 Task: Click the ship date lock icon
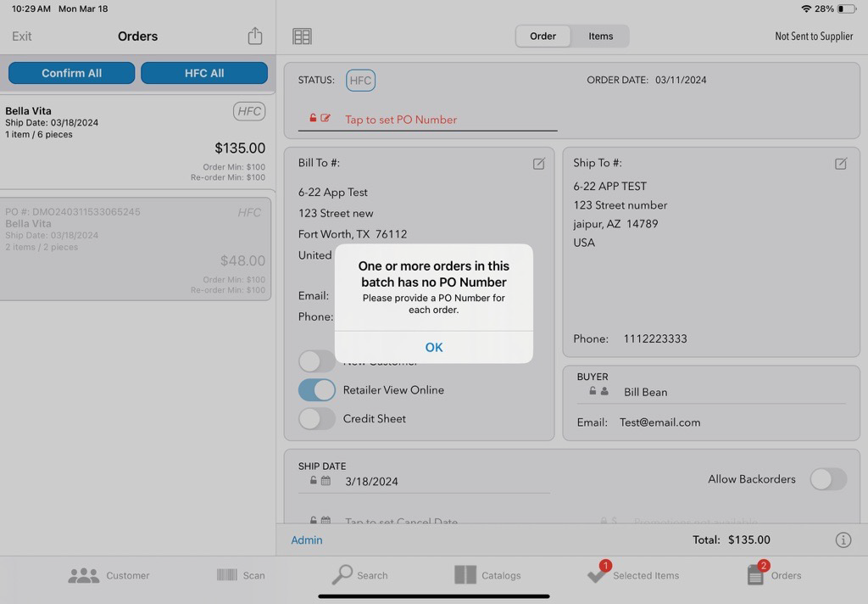click(314, 480)
